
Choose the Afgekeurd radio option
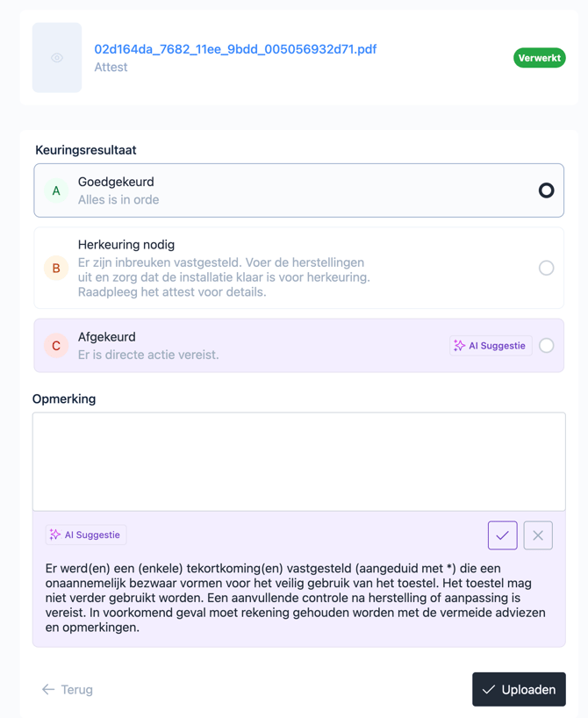[546, 346]
